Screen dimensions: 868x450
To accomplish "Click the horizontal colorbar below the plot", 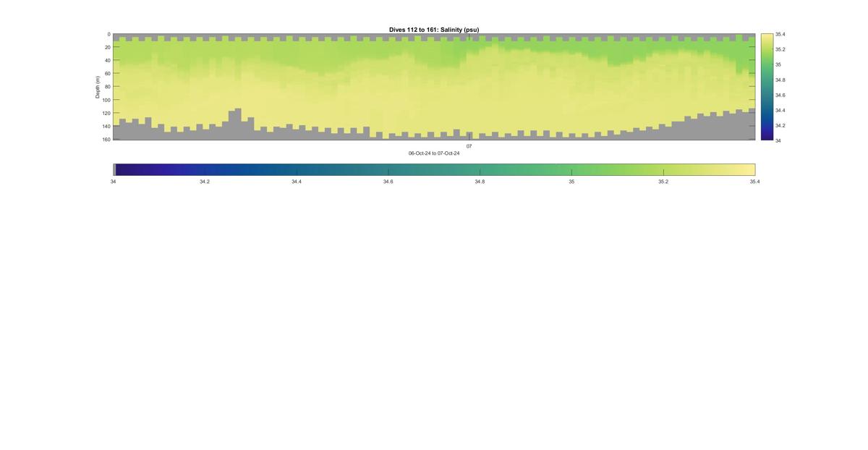I will click(434, 169).
